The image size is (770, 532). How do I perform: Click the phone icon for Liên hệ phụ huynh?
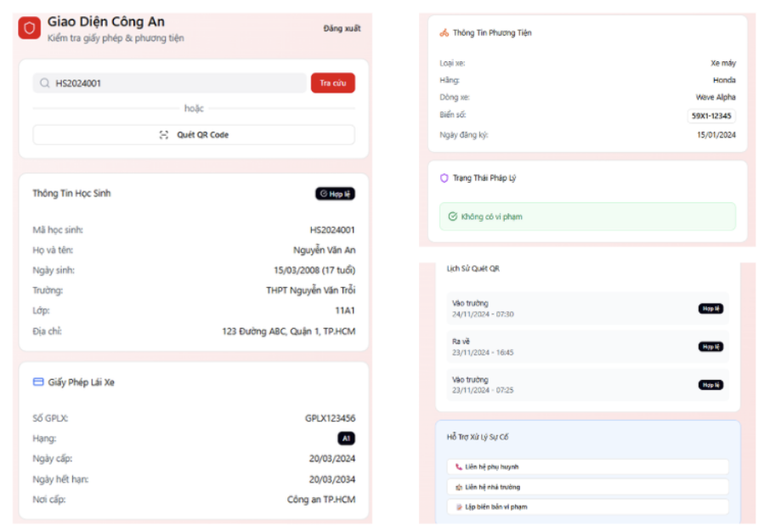click(459, 467)
